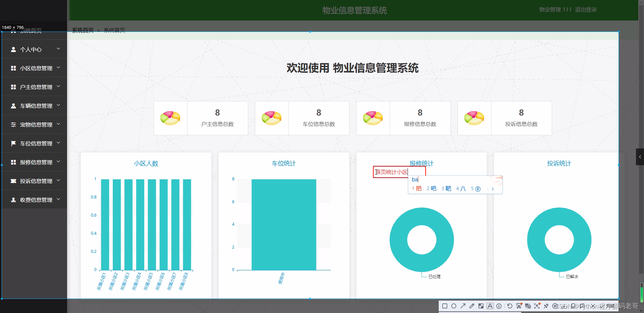Image resolution: width=644 pixels, height=313 pixels.
Task: Toggle the text annotation tool
Action: coord(490,306)
